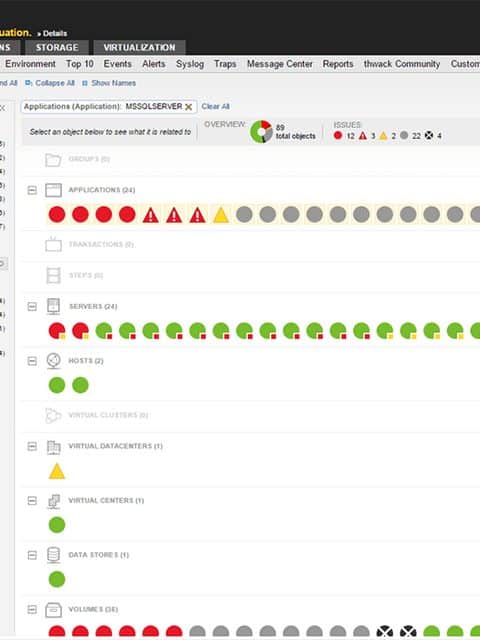
Task: Collapse the APPLICATIONS (24) section
Action: (32, 190)
